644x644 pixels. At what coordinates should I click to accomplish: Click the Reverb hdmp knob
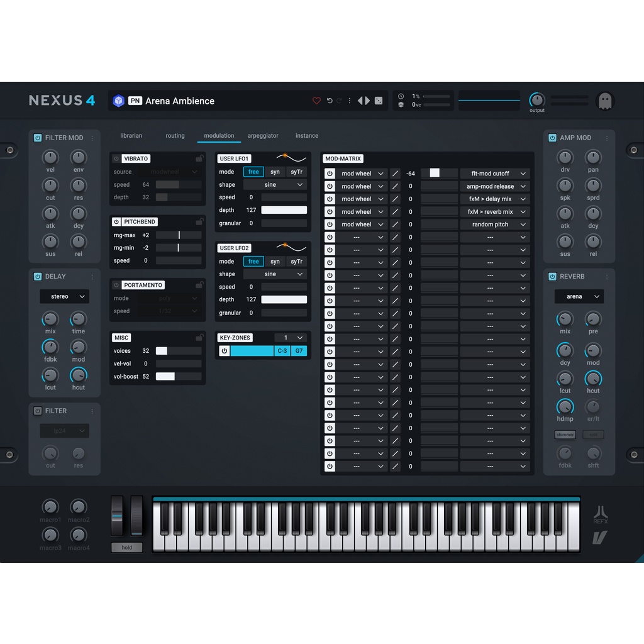(565, 407)
